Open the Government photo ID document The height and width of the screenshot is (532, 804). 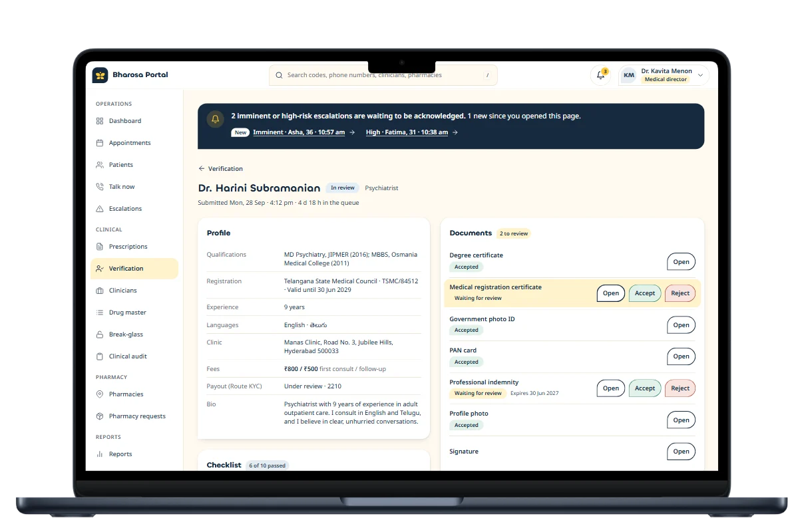[681, 325]
